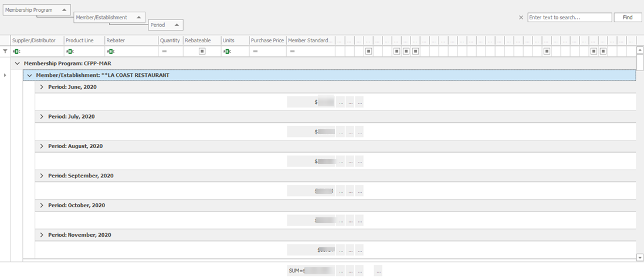The width and height of the screenshot is (644, 279).
Task: Click the Rebater text filter operator icon
Action: 110,52
